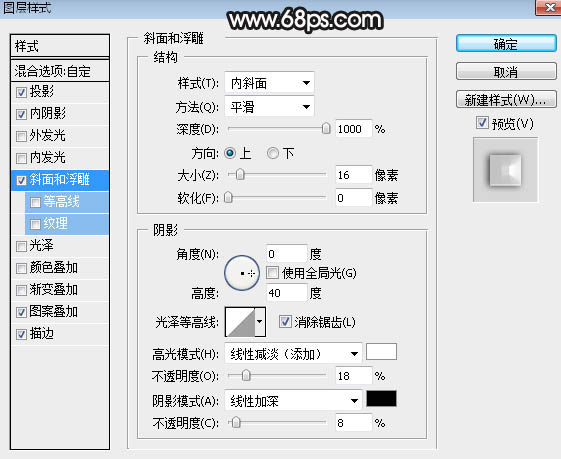This screenshot has height=459, width=561.
Task: Click the 大小(Z) slider handle
Action: (x=240, y=175)
